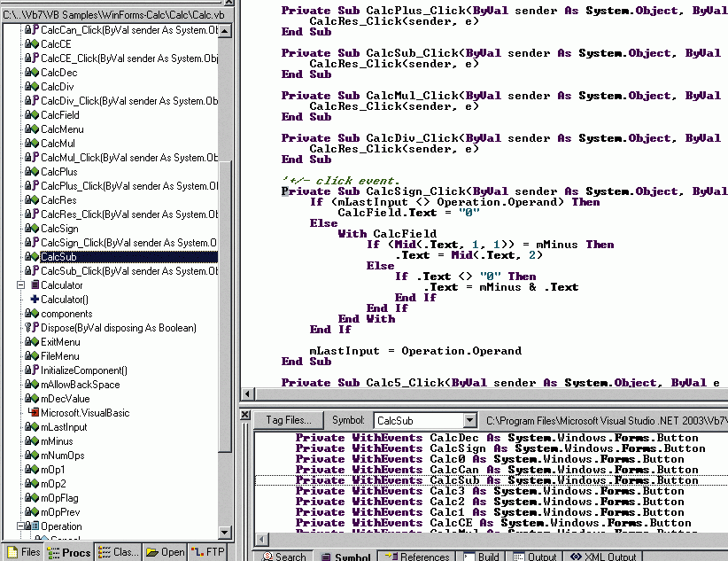Click the CalcField variable icon

[x=32, y=115]
